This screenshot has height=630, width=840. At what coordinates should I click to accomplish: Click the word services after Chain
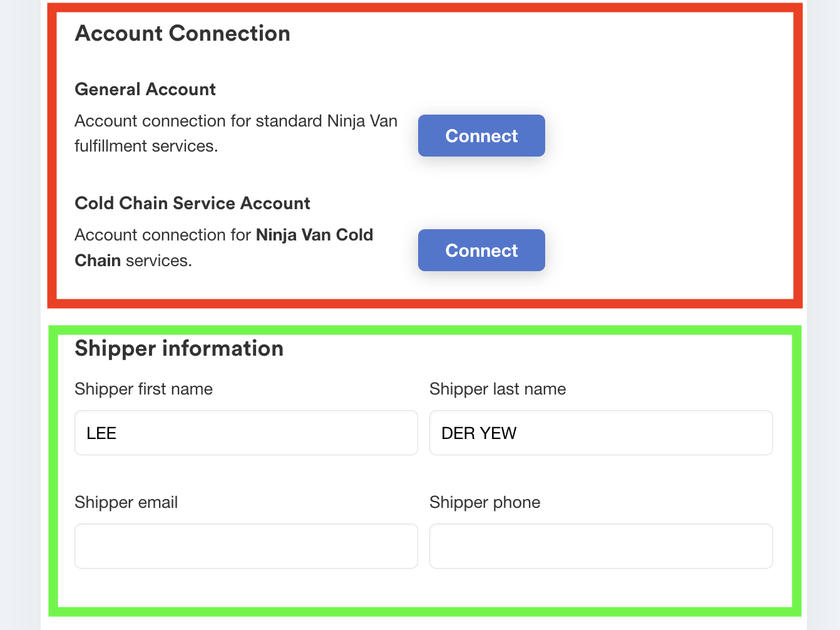pos(158,261)
